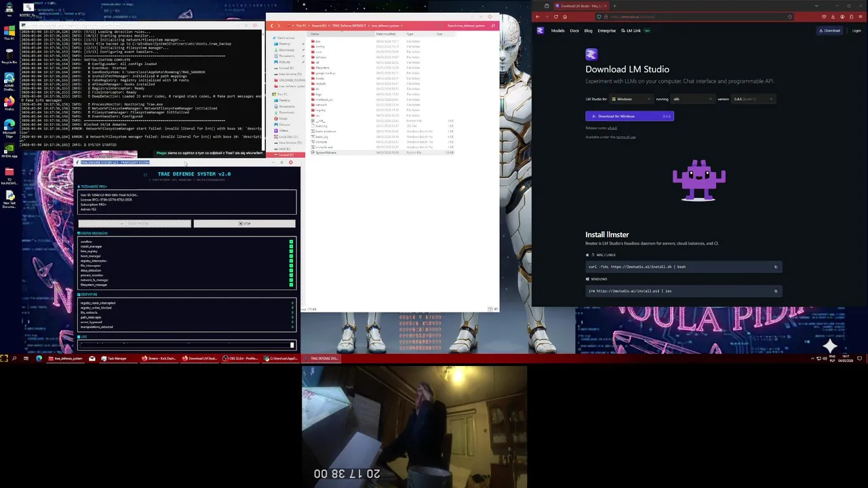The width and height of the screenshot is (868, 488).
Task: Open the Firefox account icon
Action: point(842,17)
